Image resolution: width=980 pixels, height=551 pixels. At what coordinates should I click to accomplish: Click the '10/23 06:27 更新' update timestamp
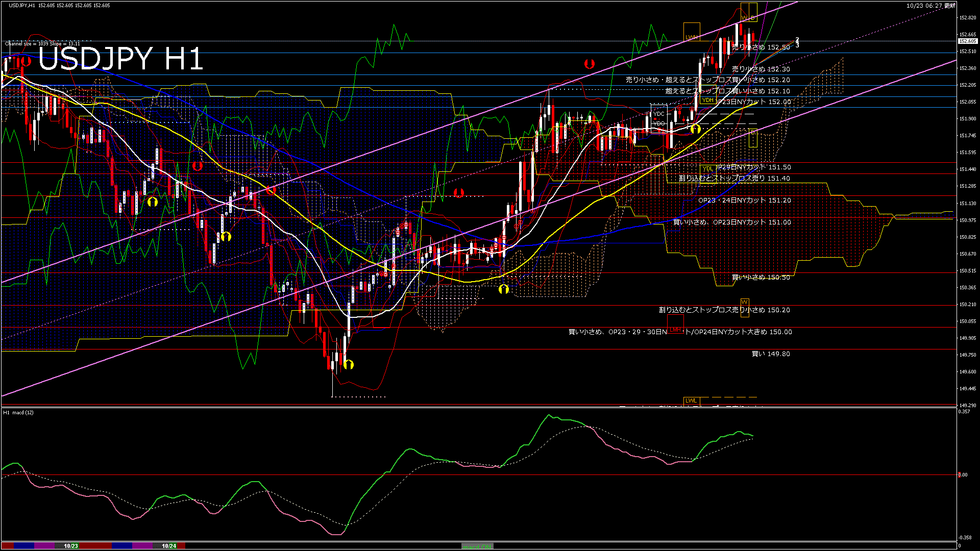pos(930,6)
